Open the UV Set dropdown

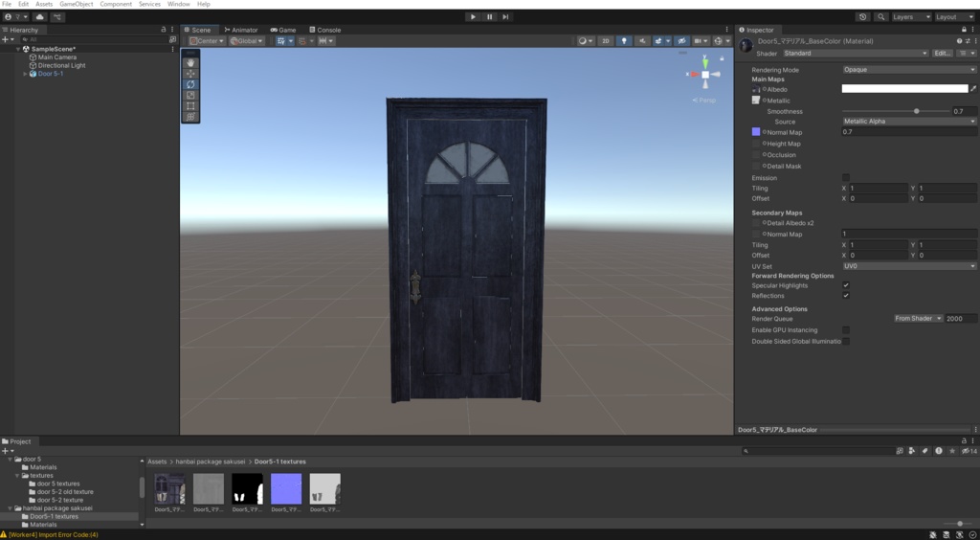[x=909, y=265]
